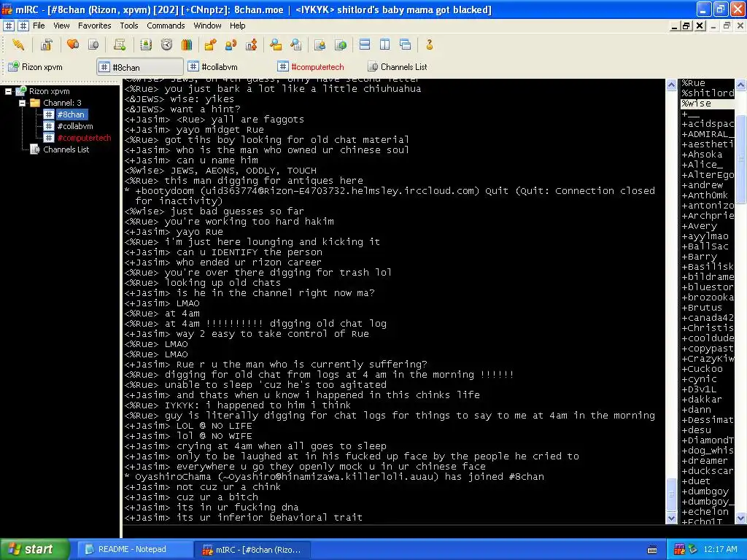Open the Window menu

pyautogui.click(x=207, y=26)
